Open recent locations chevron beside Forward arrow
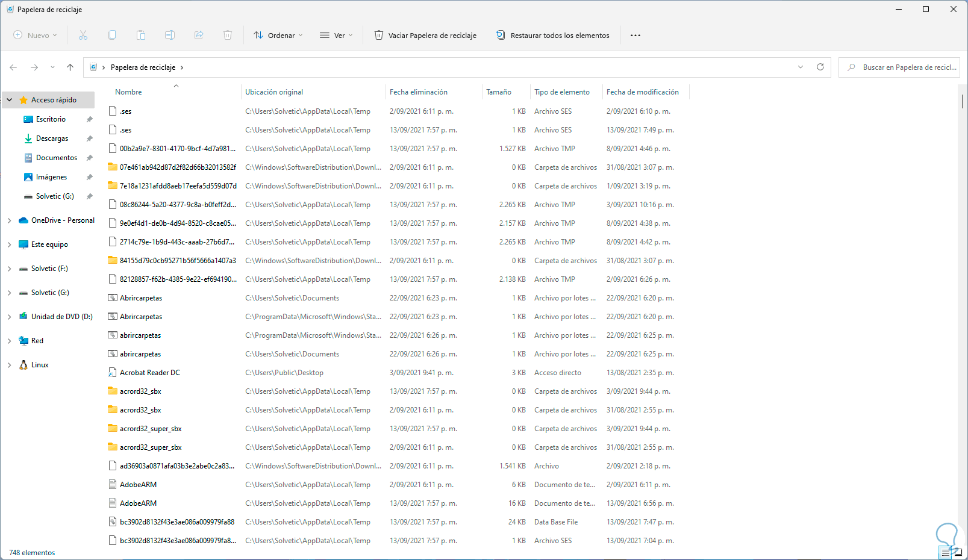This screenshot has height=560, width=968. point(52,67)
